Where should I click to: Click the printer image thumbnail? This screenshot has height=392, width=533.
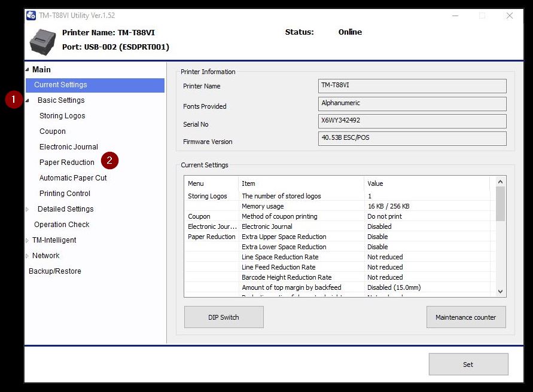(43, 42)
